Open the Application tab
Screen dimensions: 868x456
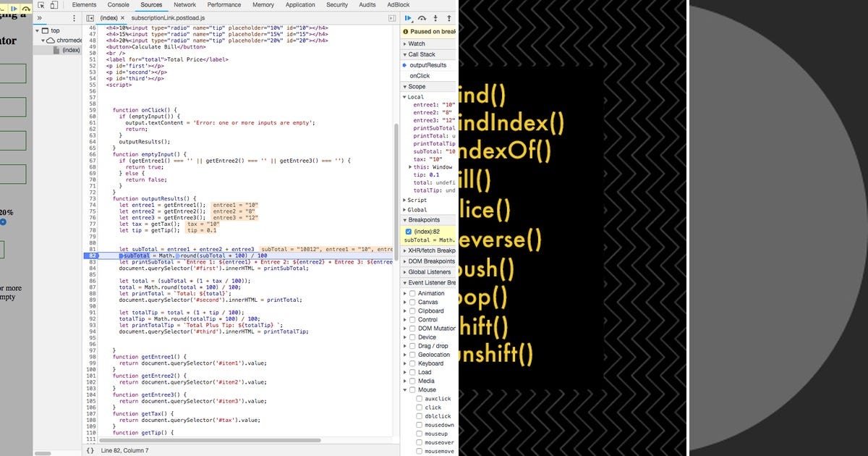coord(300,4)
